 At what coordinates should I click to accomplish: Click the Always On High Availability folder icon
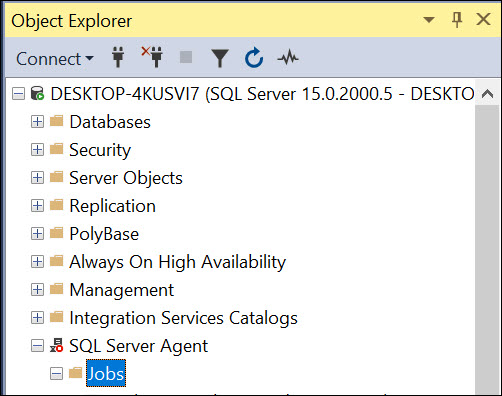[56, 261]
